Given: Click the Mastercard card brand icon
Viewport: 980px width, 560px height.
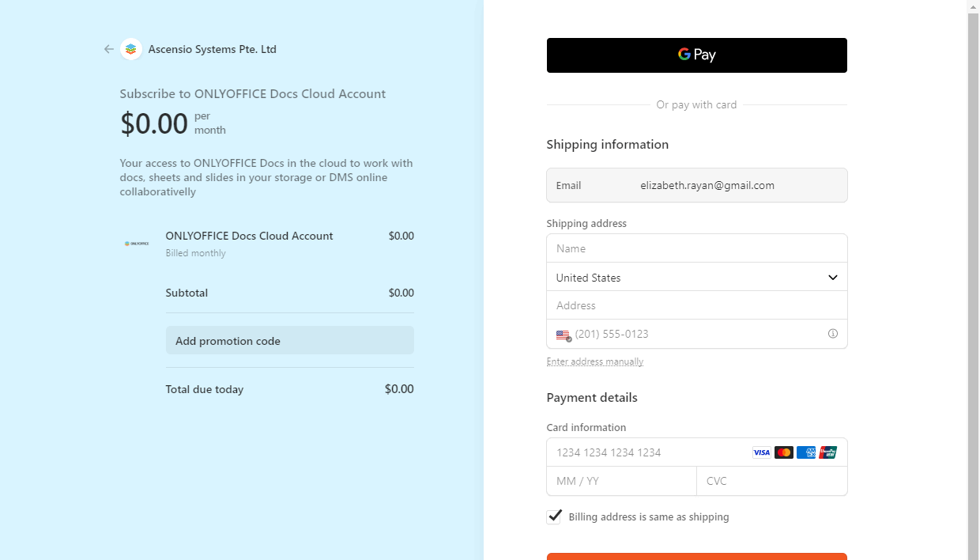Looking at the screenshot, I should tap(783, 452).
